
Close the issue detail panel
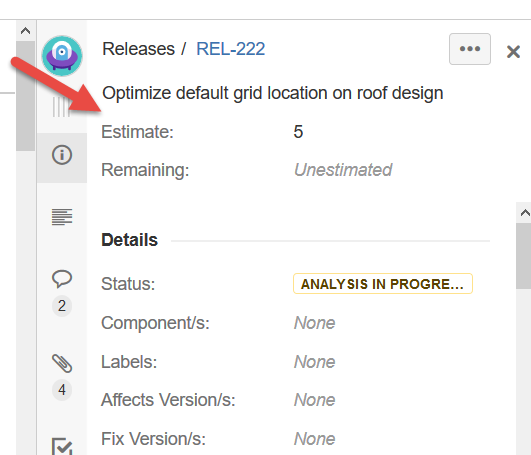(513, 52)
